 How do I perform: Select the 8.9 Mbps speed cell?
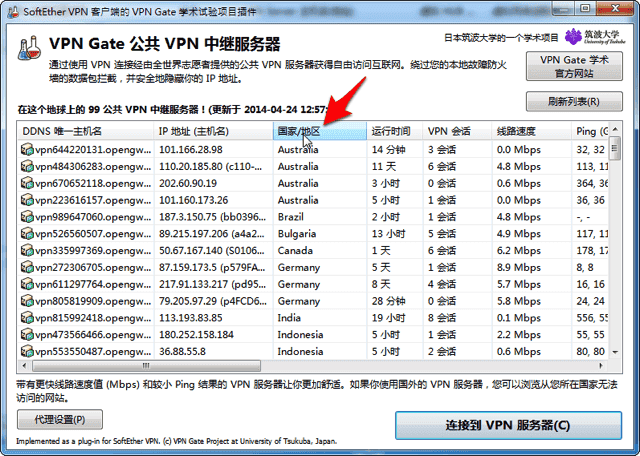(518, 267)
